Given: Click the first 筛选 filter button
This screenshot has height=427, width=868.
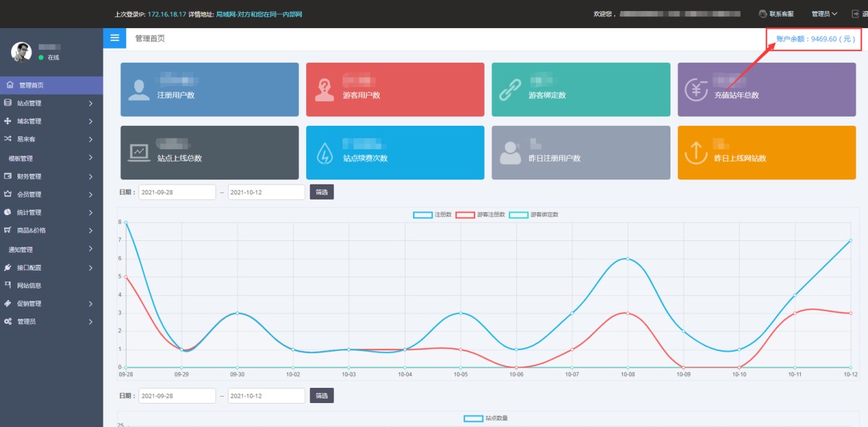Looking at the screenshot, I should (x=322, y=192).
